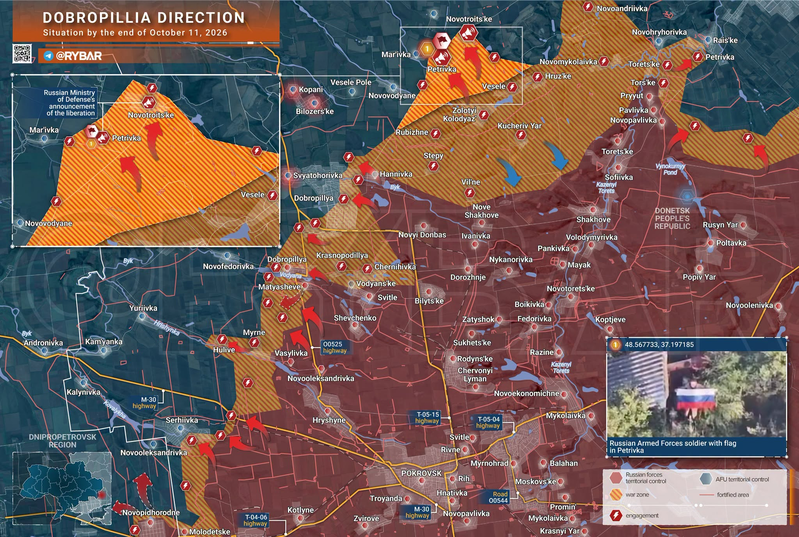Viewport: 799px width, 537px height.
Task: Click the 'Rodyns'ke' town label
Action: coord(474,359)
